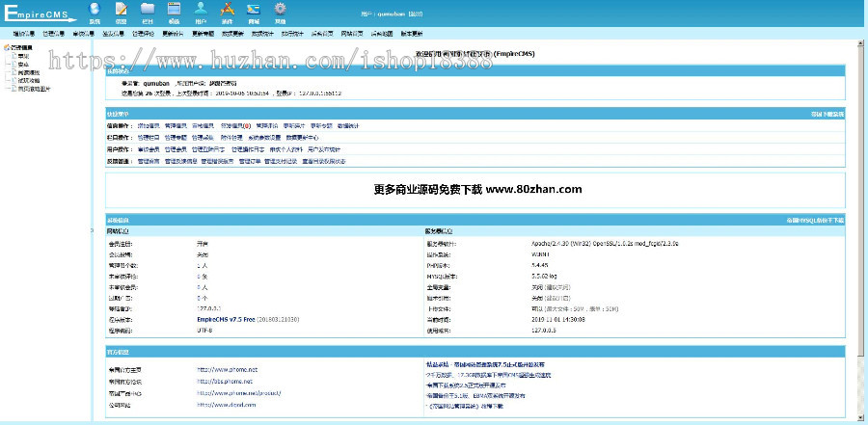Open 管理会员 link in 用户操作 row
The width and height of the screenshot is (868, 425).
pyautogui.click(x=176, y=149)
